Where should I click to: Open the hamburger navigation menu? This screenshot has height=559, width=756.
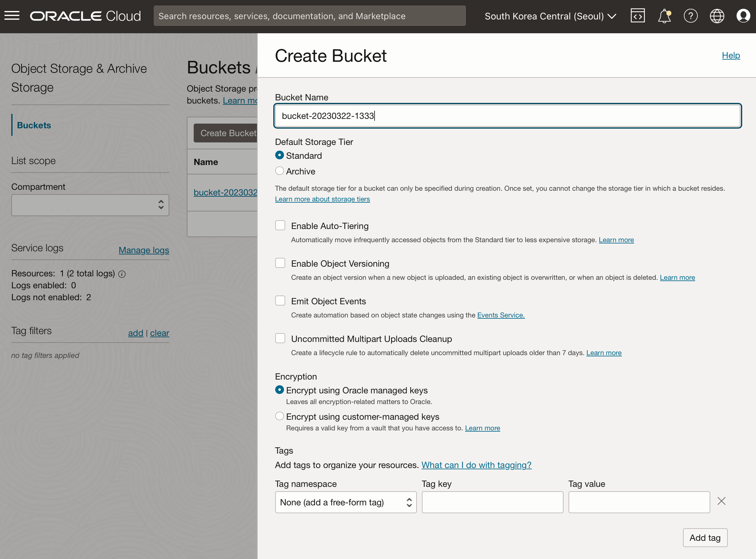click(x=12, y=16)
